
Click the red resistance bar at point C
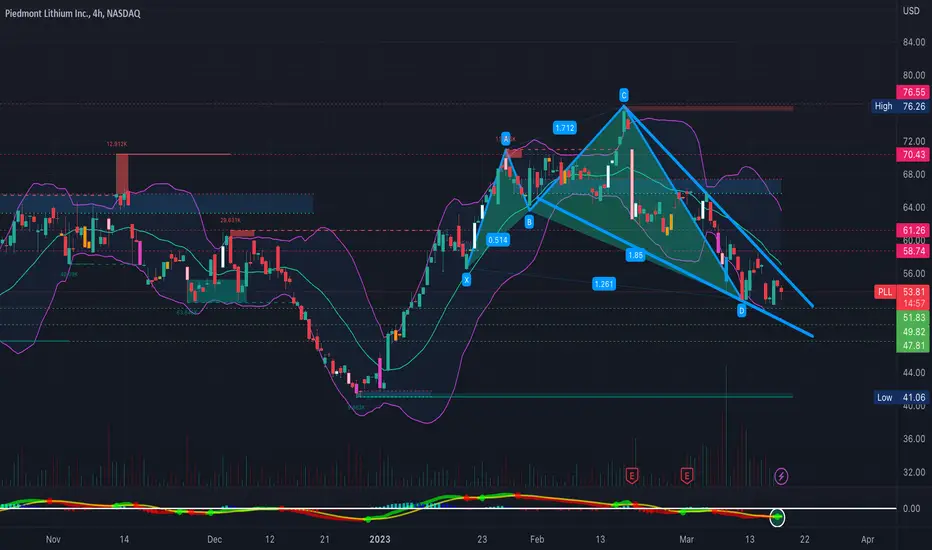point(709,108)
